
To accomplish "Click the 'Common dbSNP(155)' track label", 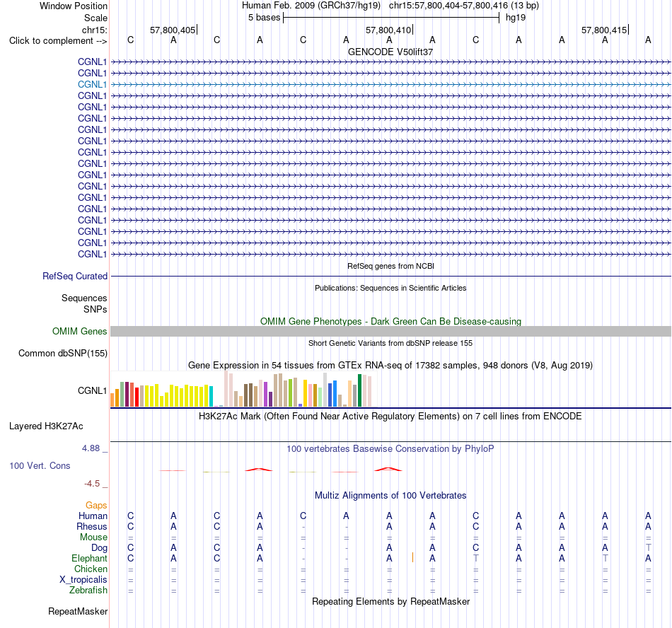I will point(63,354).
